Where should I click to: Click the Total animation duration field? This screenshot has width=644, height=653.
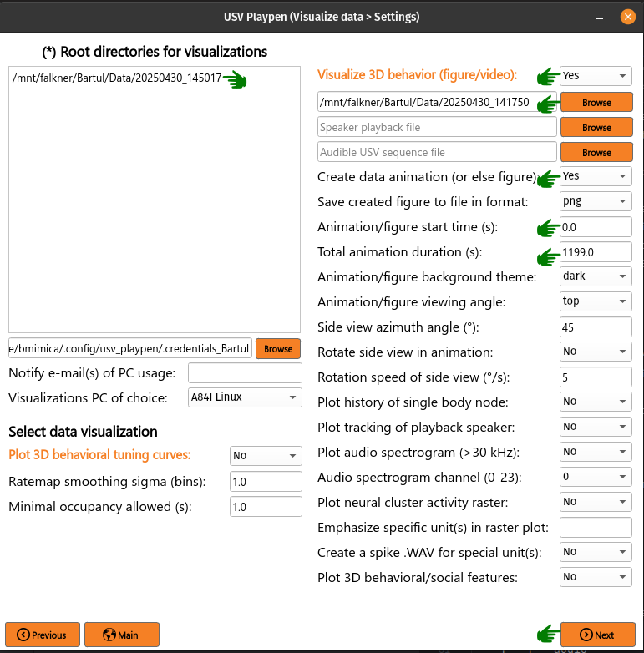pyautogui.click(x=596, y=252)
